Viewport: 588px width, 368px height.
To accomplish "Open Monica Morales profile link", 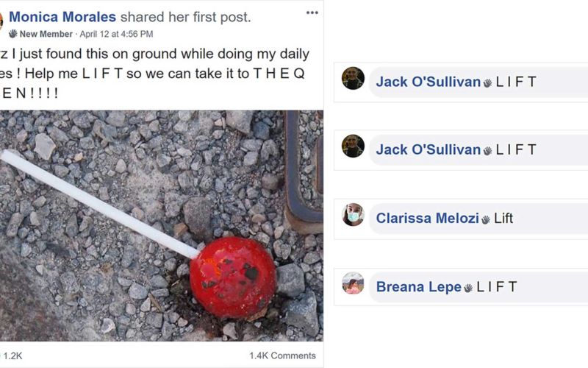I will tap(62, 17).
